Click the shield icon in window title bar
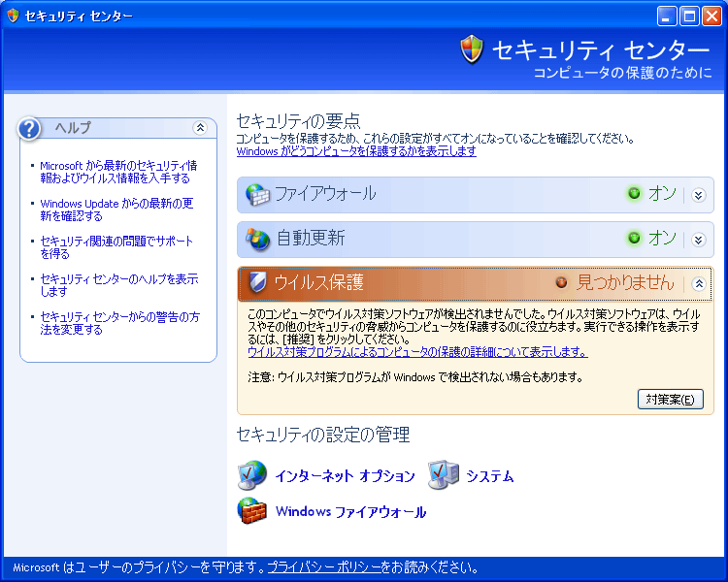This screenshot has width=728, height=582. tap(13, 16)
